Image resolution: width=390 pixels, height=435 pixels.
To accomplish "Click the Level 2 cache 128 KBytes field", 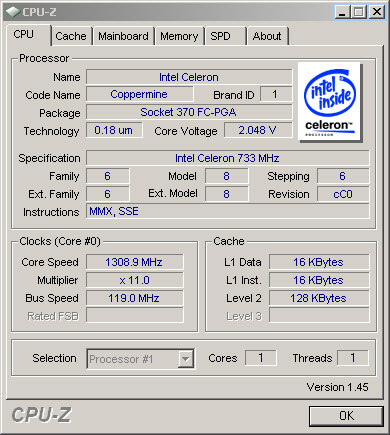I will (x=319, y=298).
